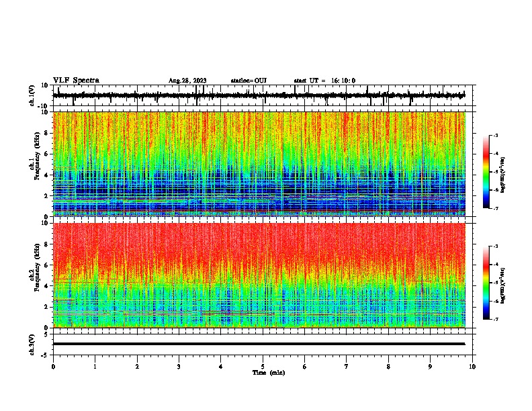
Task: Select the date text "Aug.28, 2023"
Action: (x=187, y=81)
